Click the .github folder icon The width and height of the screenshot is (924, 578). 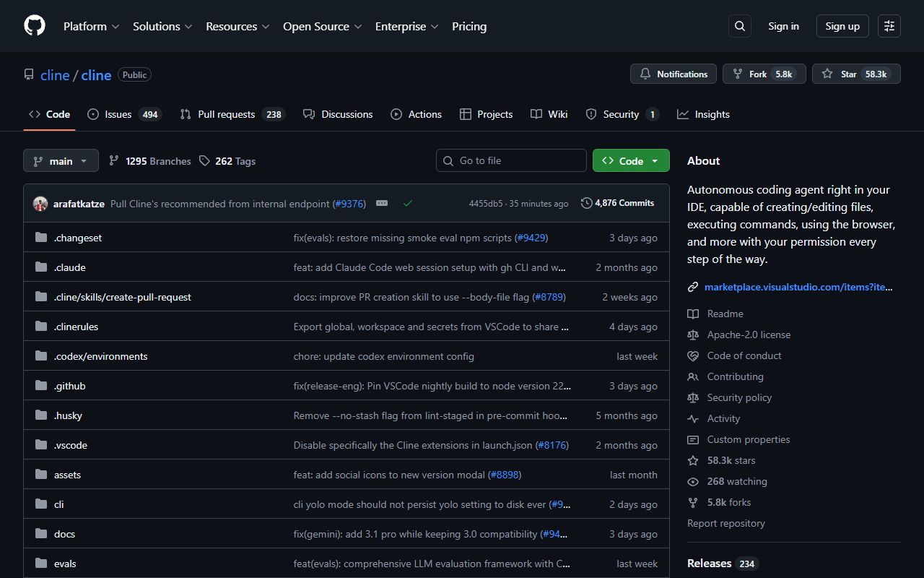(x=41, y=386)
